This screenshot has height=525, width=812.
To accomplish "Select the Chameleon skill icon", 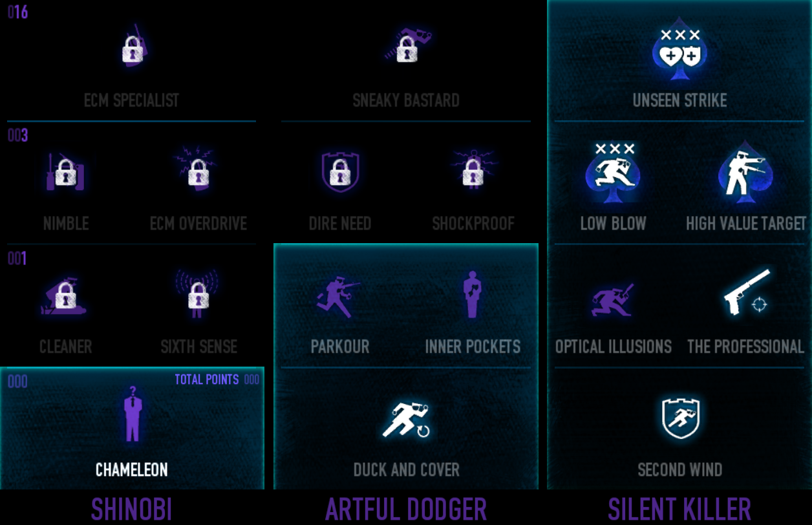I will pos(132,414).
